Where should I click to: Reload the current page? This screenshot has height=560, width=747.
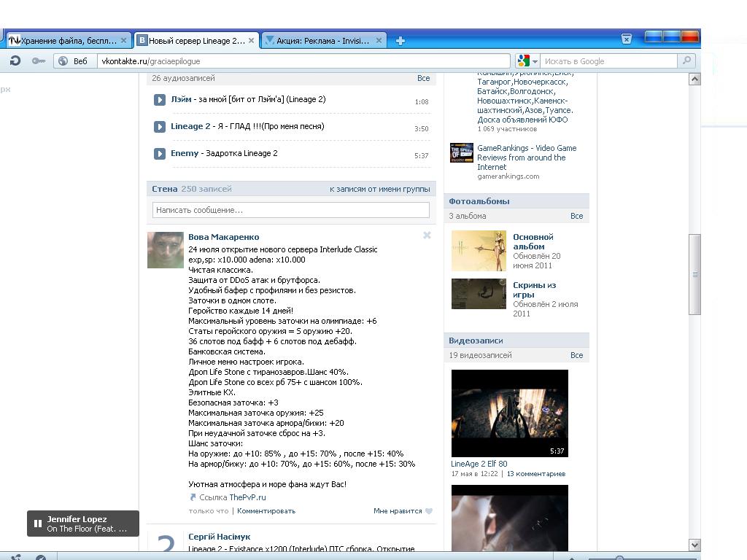15,61
